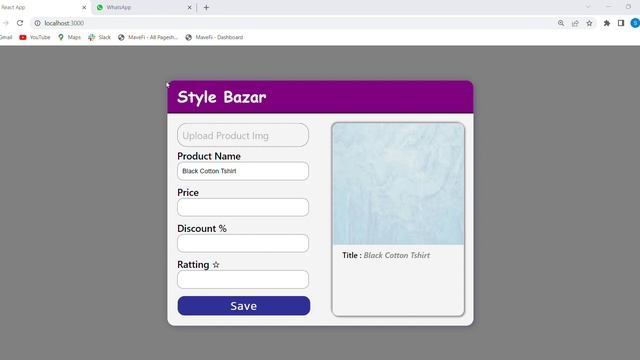The height and width of the screenshot is (360, 640).
Task: Click the site information icon
Action: pyautogui.click(x=37, y=23)
